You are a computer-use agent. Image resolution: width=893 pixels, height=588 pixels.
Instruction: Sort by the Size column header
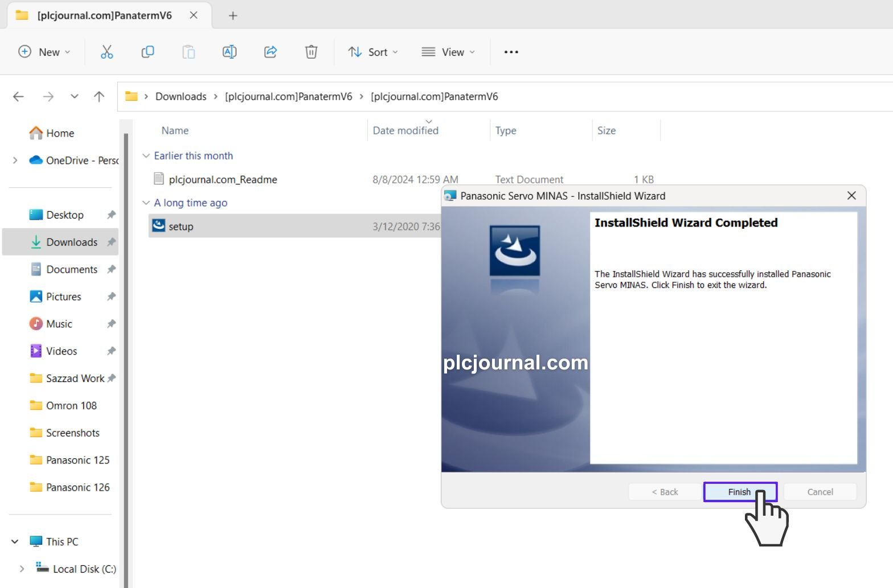pos(607,131)
